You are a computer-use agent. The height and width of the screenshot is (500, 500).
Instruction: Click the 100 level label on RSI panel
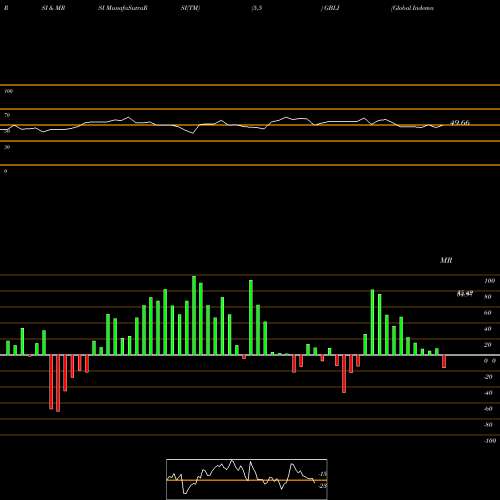point(8,91)
